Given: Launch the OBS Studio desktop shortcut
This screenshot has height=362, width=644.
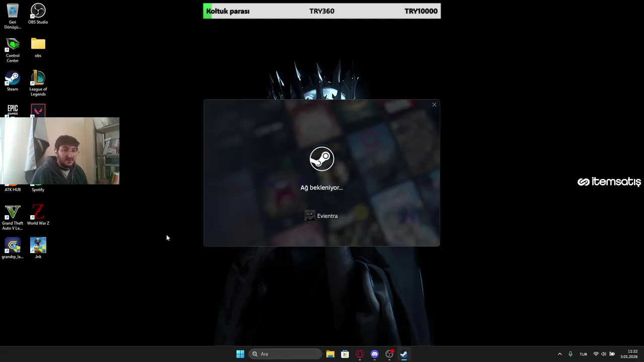Looking at the screenshot, I should [x=38, y=14].
